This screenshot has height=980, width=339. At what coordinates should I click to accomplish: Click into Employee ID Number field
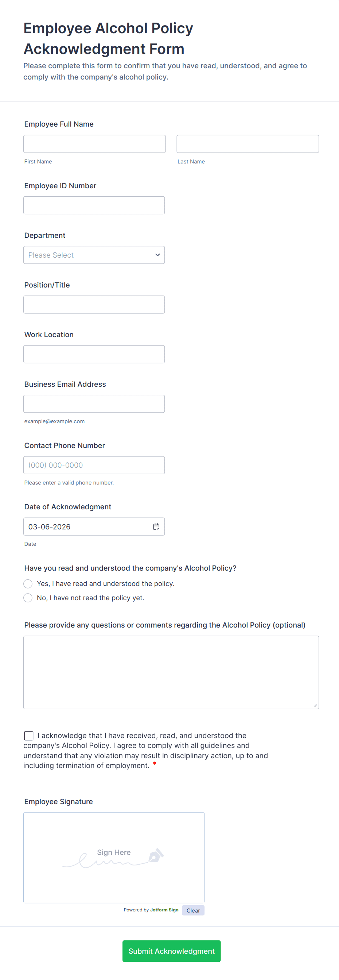click(x=94, y=205)
